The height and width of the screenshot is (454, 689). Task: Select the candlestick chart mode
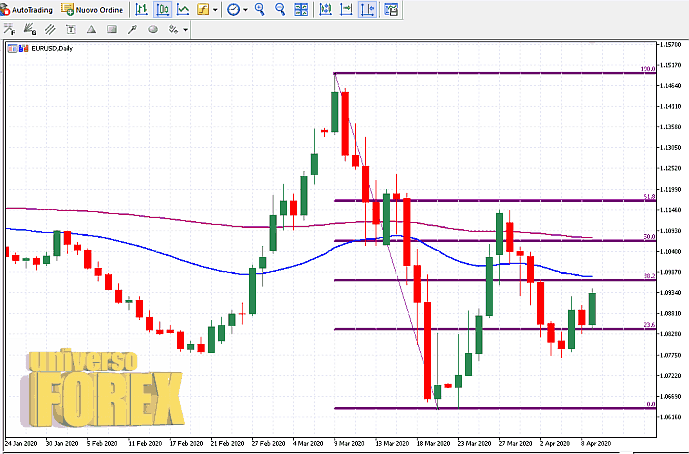161,9
